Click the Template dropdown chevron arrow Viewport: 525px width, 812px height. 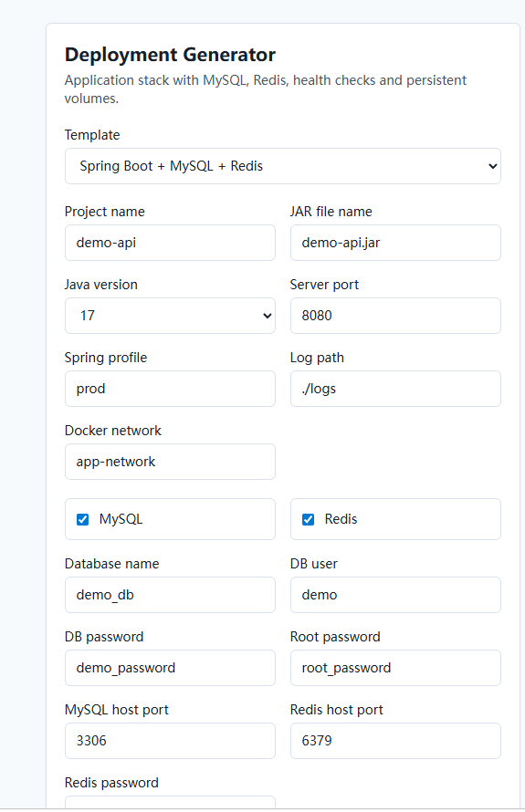492,166
